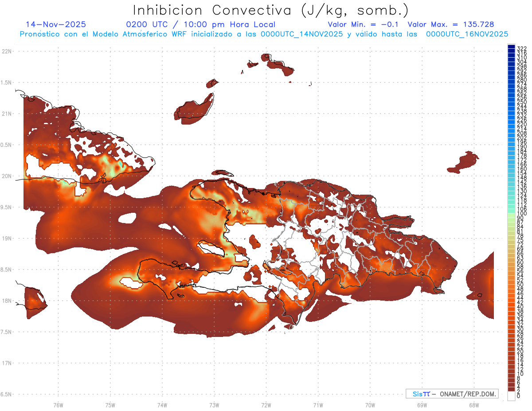Click the '6.5N' latitude label

7,394
